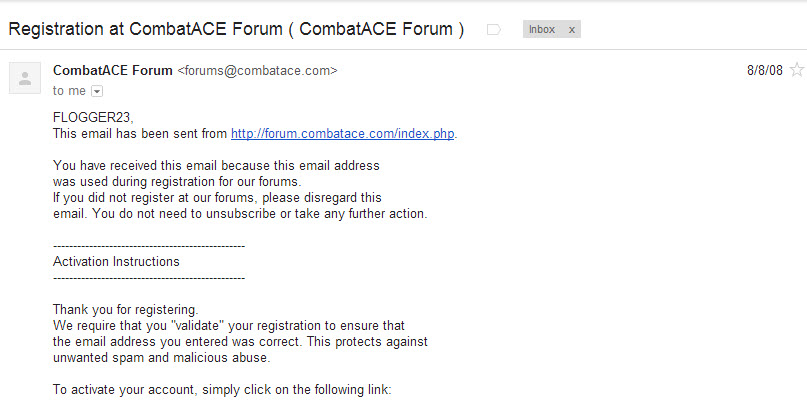Open the forum.combatace.com/index.php link

tap(342, 134)
